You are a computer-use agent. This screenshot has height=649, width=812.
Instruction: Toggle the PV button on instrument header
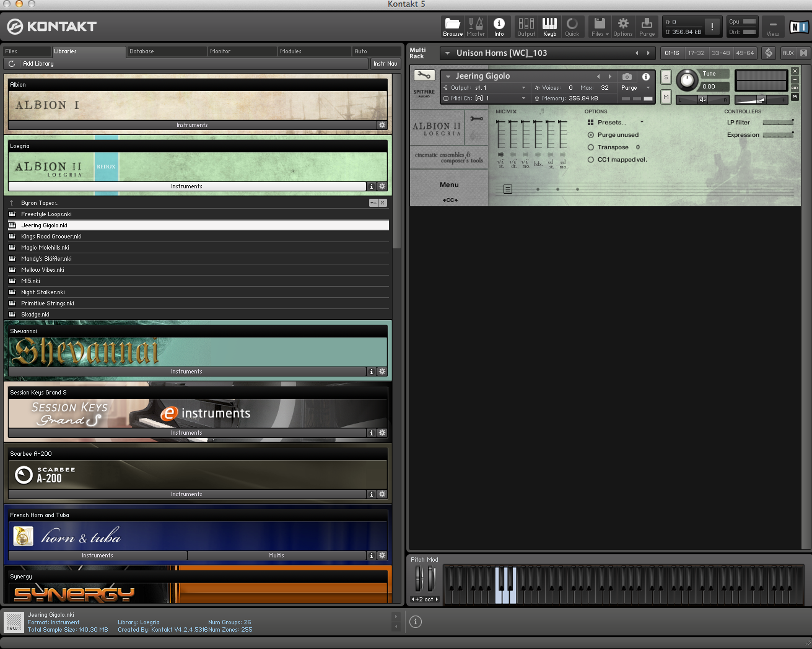pos(795,97)
